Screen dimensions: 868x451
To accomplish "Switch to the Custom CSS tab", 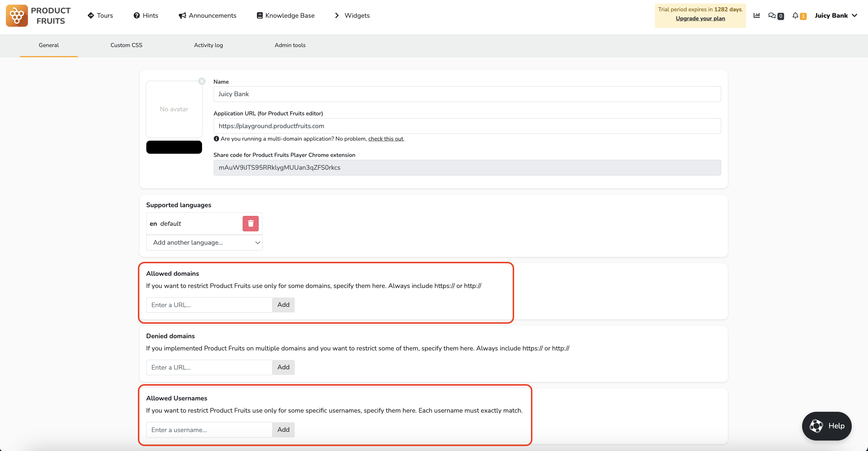I will 126,45.
